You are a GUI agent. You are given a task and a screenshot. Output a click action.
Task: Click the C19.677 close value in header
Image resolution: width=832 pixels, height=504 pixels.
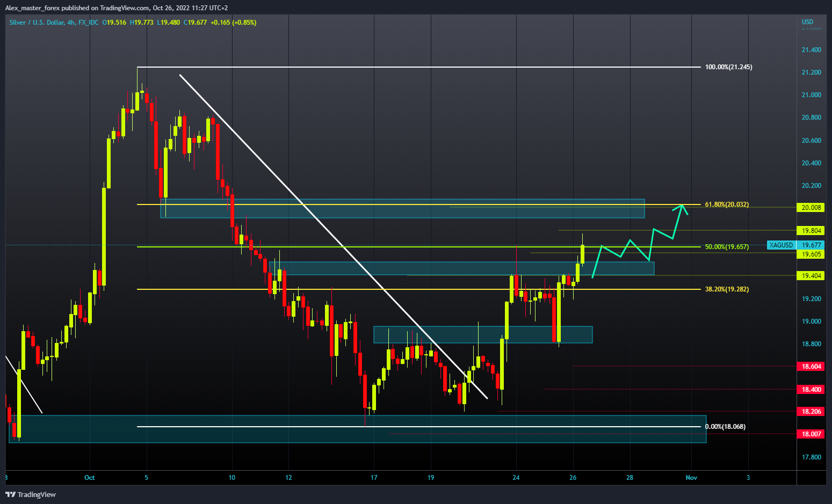click(195, 23)
